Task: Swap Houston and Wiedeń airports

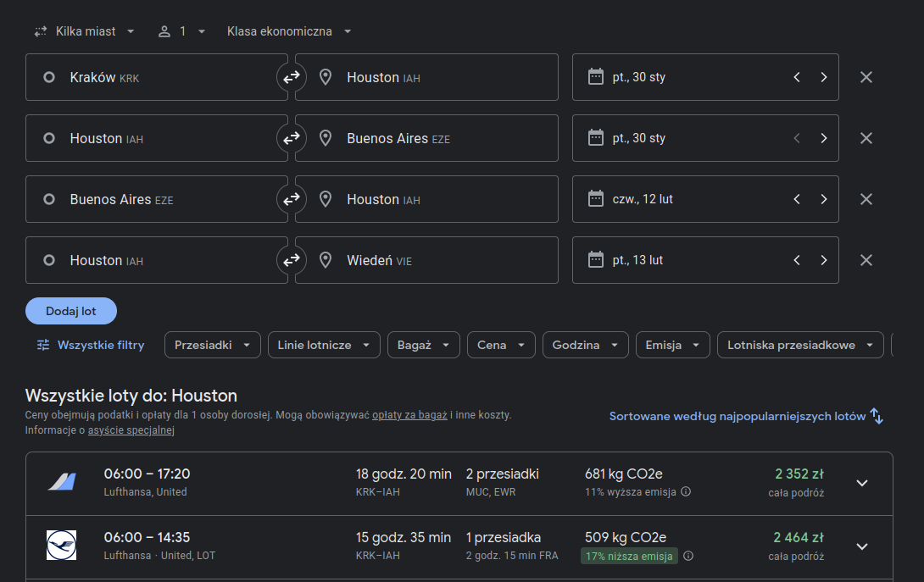Action: pos(292,260)
